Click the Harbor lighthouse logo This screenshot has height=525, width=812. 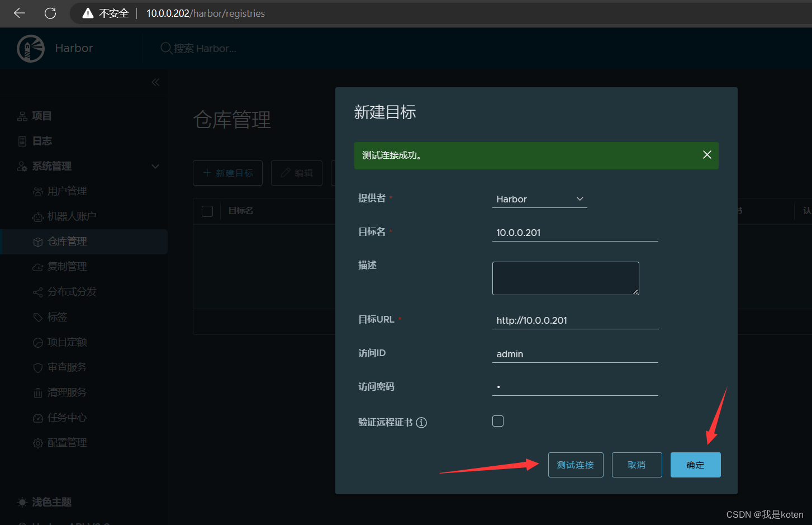[x=31, y=48]
